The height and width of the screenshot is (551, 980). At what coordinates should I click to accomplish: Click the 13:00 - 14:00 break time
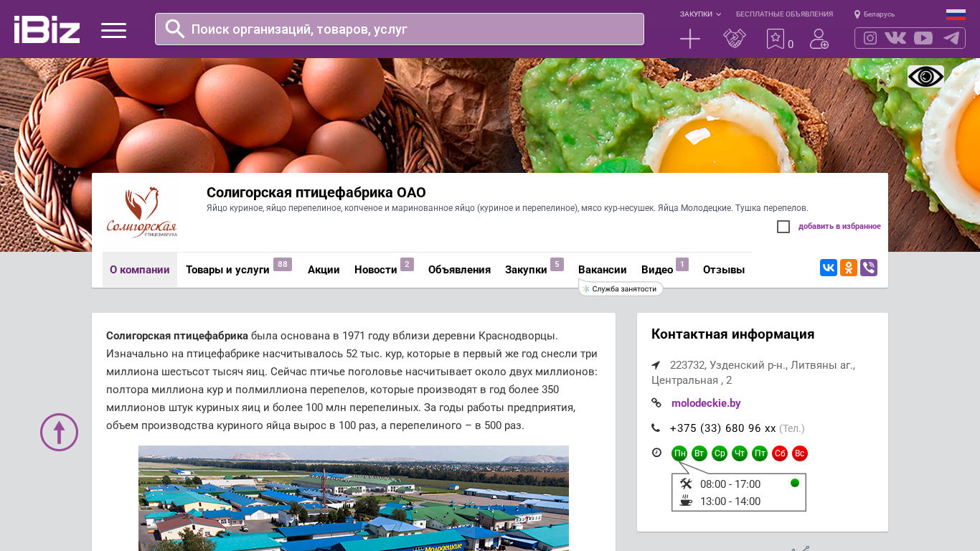click(x=730, y=501)
